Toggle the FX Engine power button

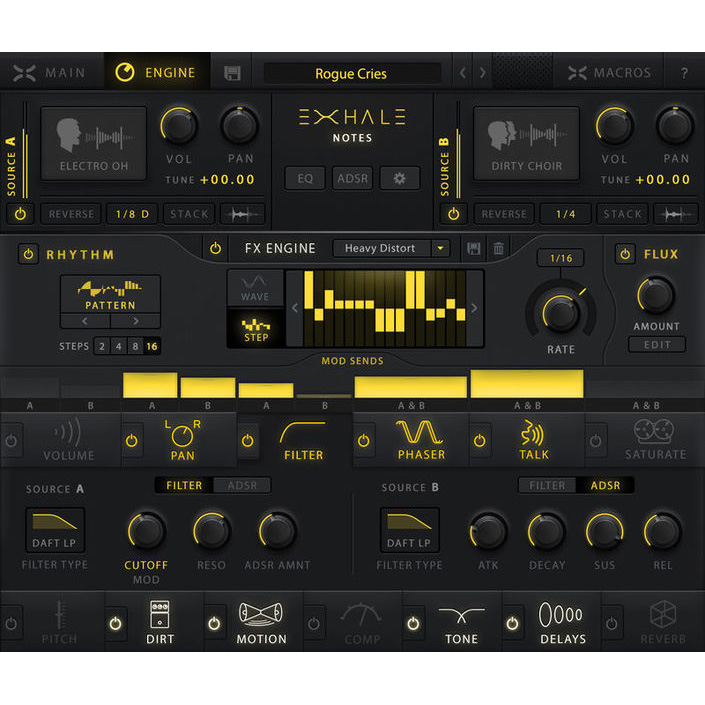[215, 248]
